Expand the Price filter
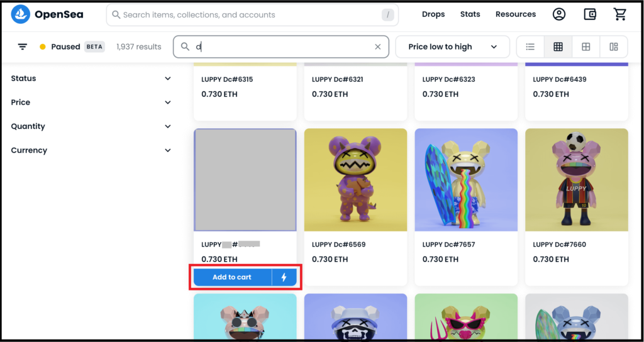Image resolution: width=644 pixels, height=342 pixels. (x=91, y=102)
